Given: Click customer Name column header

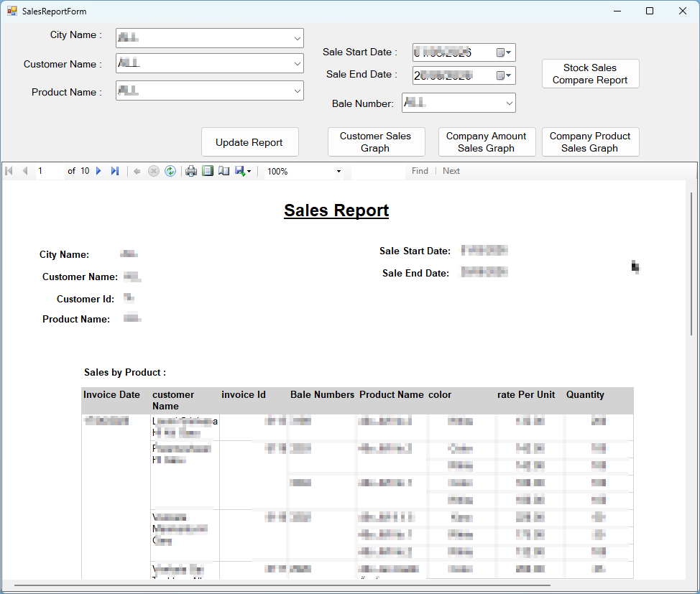Looking at the screenshot, I should 173,400.
